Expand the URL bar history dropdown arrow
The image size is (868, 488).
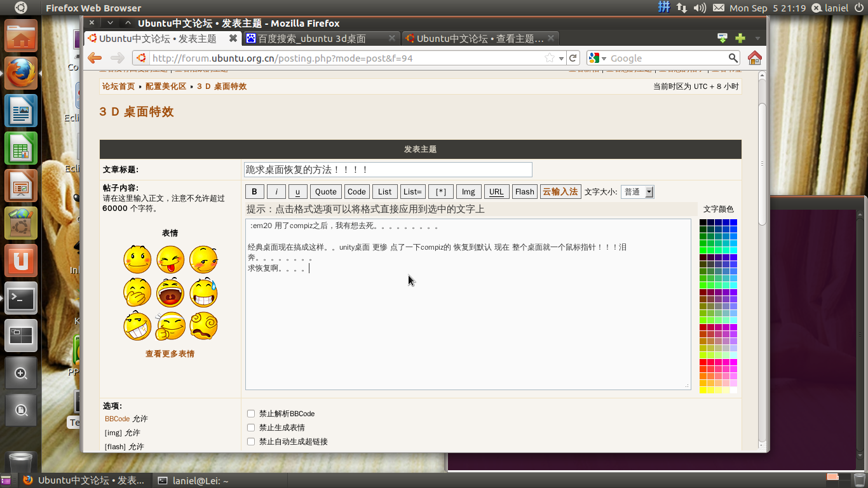pyautogui.click(x=561, y=58)
